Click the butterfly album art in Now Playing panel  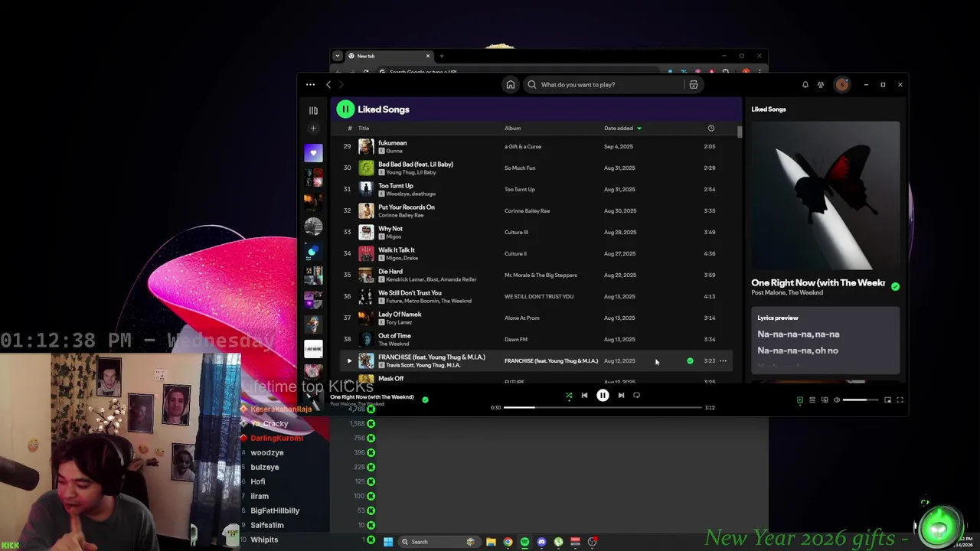coord(825,196)
